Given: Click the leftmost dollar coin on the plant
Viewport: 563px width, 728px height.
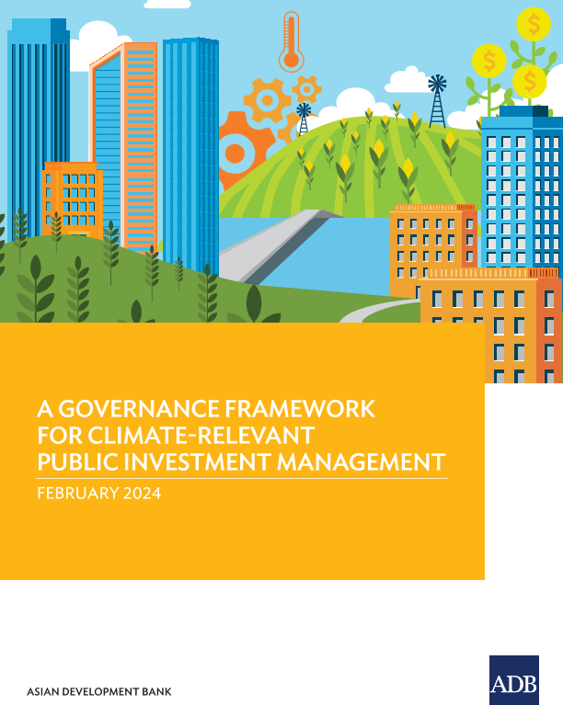Looking at the screenshot, I should pos(488,62).
